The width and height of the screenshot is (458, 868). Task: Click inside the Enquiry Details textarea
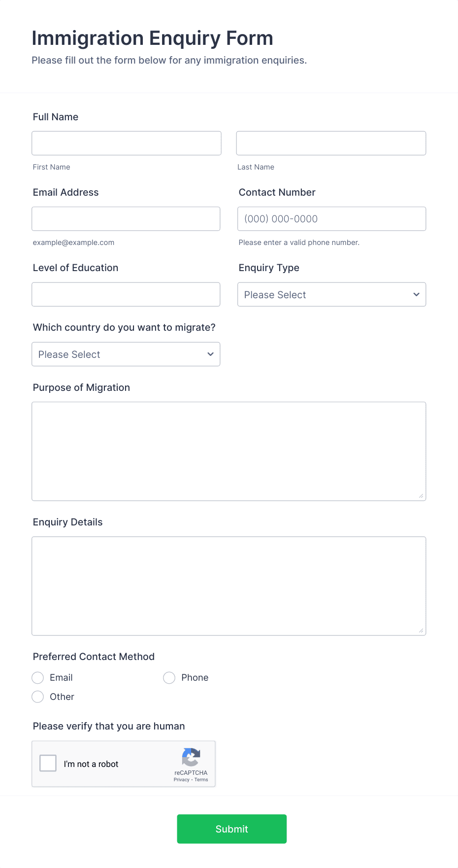pyautogui.click(x=229, y=584)
